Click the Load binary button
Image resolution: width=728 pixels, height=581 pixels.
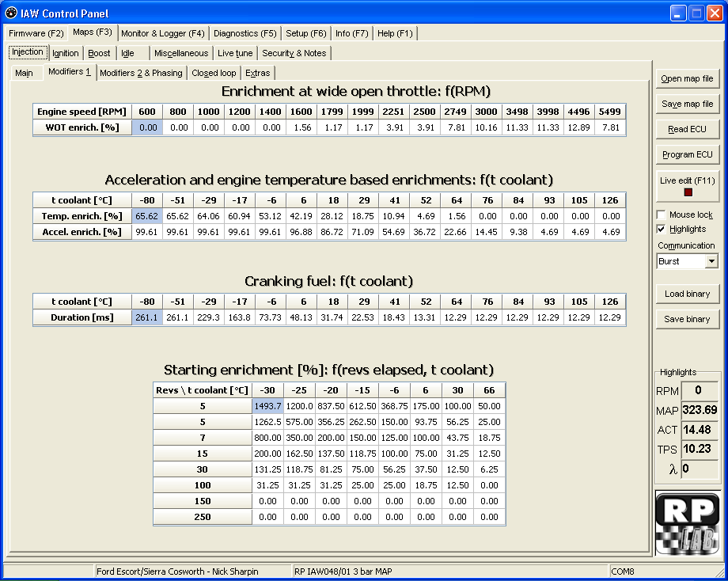pyautogui.click(x=687, y=294)
